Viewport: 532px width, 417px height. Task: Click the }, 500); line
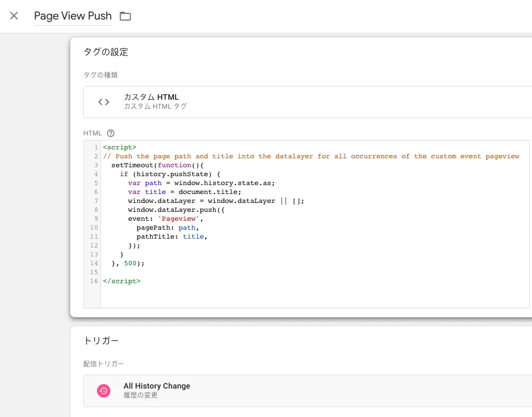[x=128, y=263]
